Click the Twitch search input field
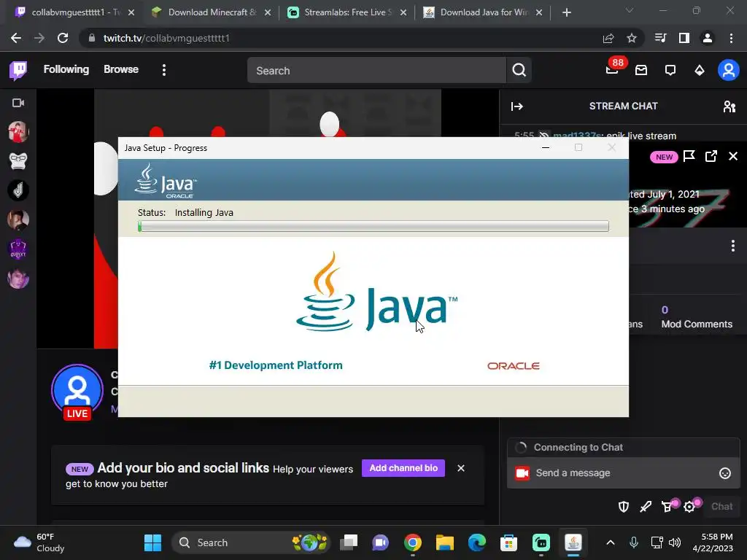This screenshot has height=560, width=747. [x=376, y=71]
